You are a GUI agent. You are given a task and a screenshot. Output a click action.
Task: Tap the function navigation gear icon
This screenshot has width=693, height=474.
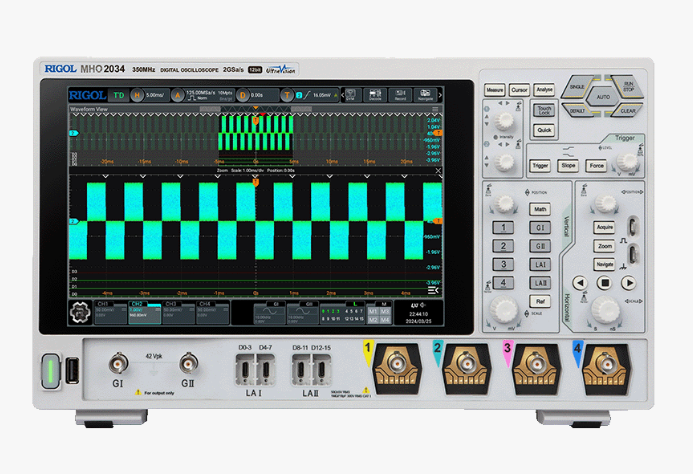point(77,313)
